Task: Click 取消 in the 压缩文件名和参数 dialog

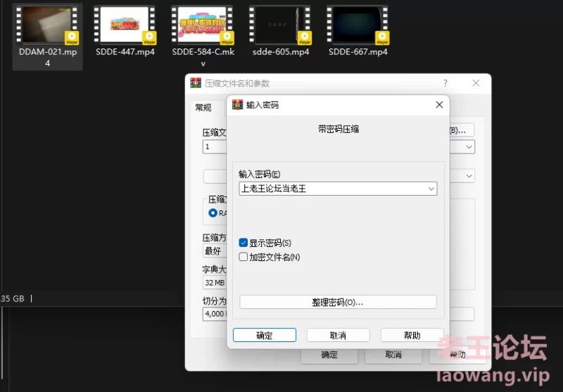Action: tap(393, 355)
